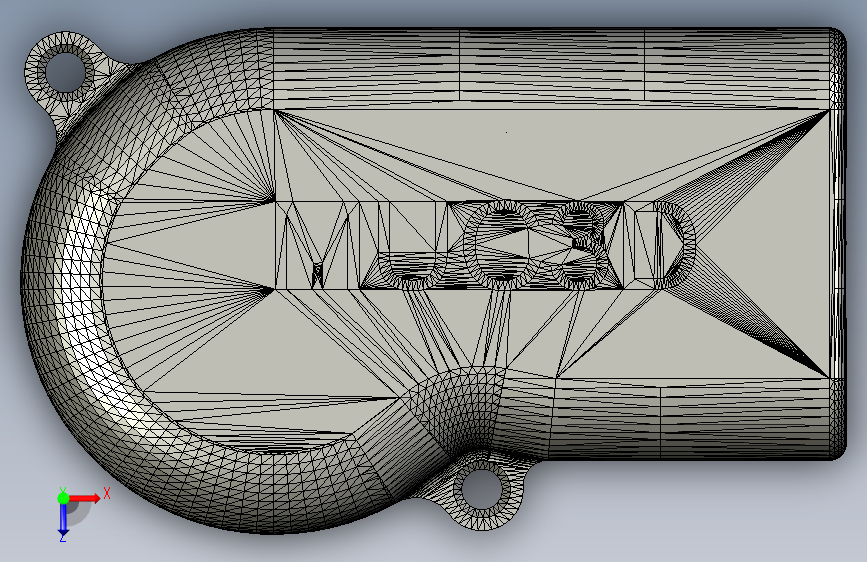This screenshot has height=562, width=867.
Task: Select the bottom mounting lug hole
Action: (482, 490)
